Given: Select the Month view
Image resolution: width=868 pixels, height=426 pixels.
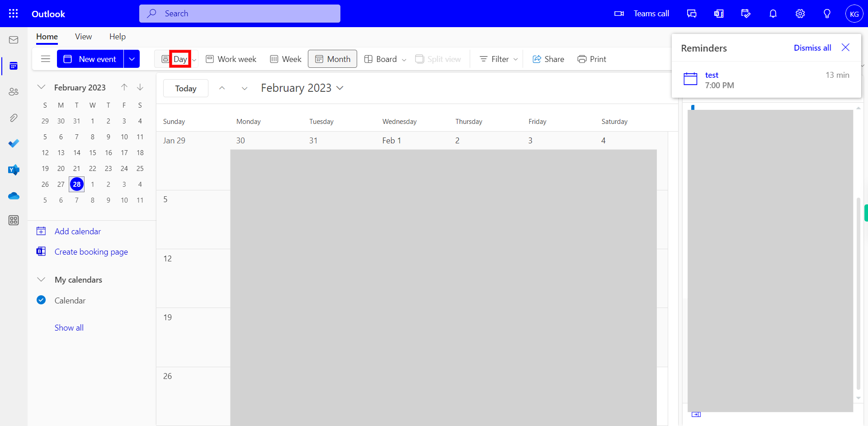Looking at the screenshot, I should 332,59.
